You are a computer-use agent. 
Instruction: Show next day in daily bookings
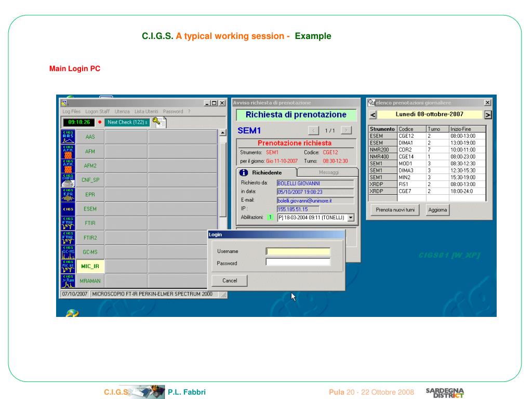click(x=488, y=115)
